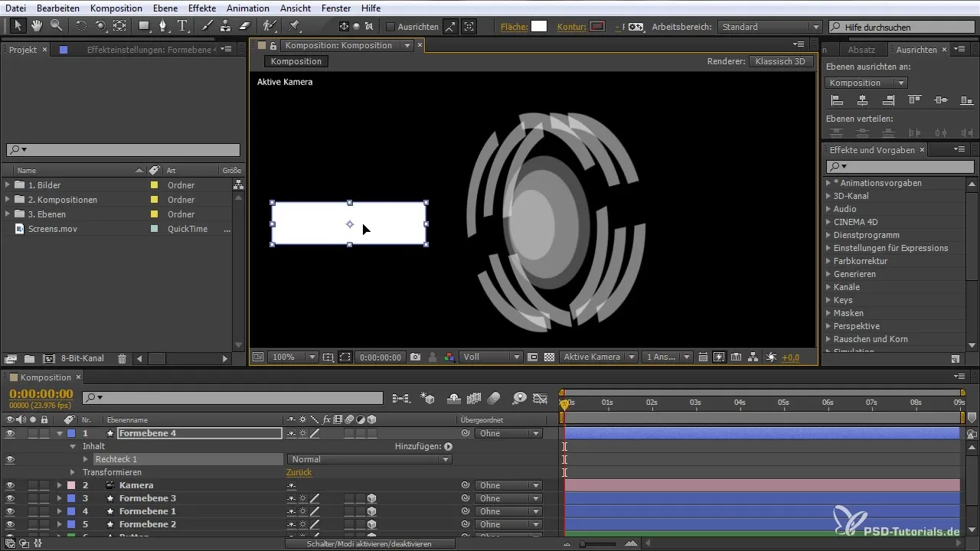Expand the Farbkorrektur effects category
This screenshot has height=551, width=980.
828,261
